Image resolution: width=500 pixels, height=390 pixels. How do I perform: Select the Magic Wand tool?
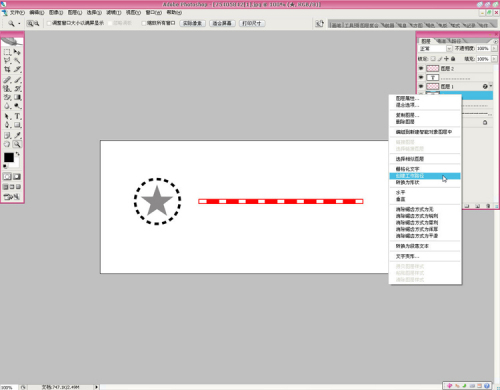click(x=17, y=61)
